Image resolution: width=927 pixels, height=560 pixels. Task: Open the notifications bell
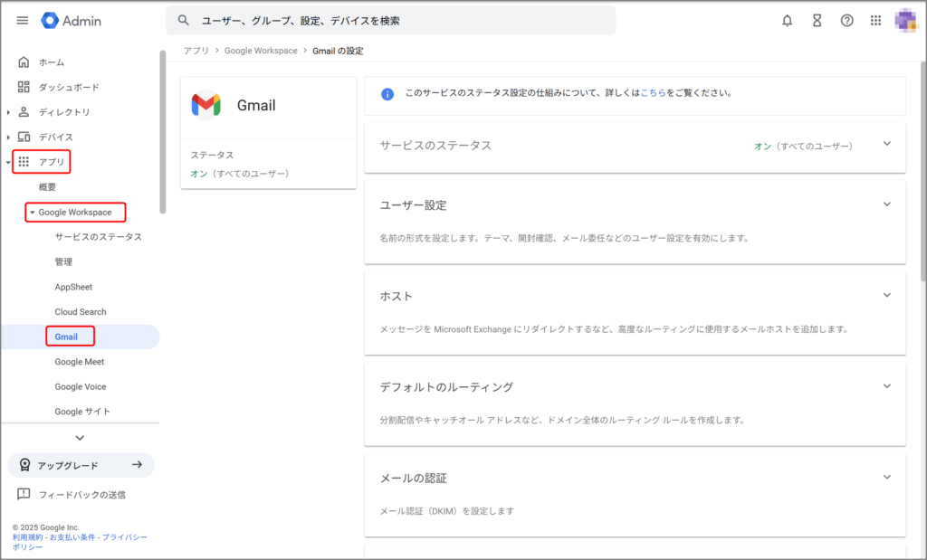click(787, 21)
